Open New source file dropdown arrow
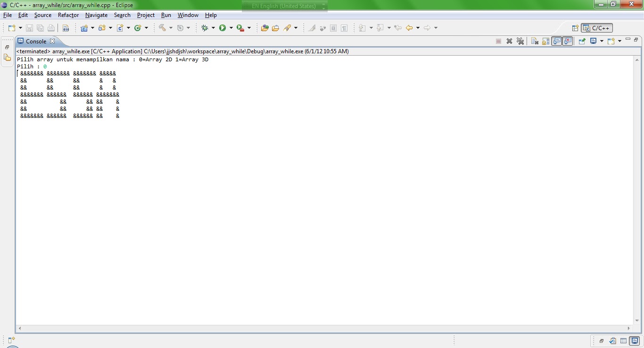Screen dimensions: 644x348 pyautogui.click(x=128, y=28)
